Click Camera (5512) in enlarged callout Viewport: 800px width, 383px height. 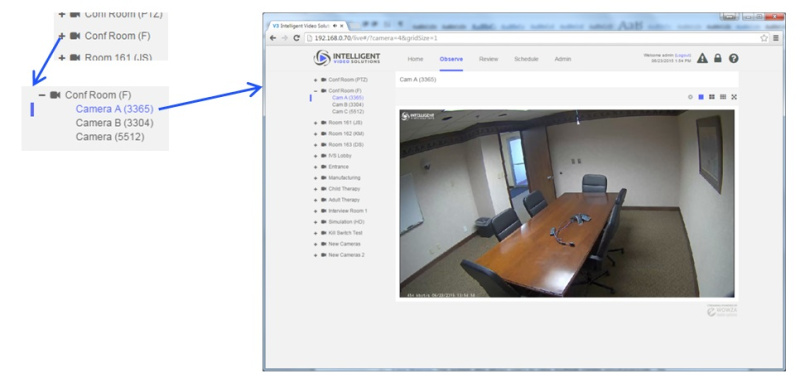110,137
